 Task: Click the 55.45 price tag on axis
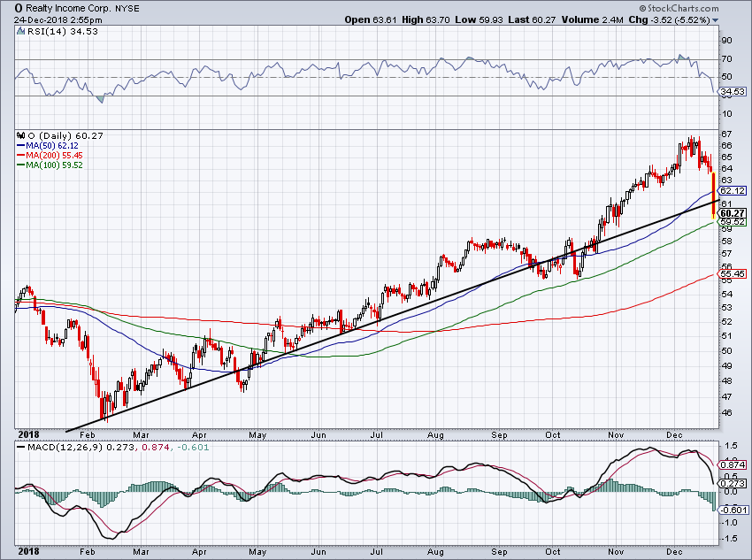click(733, 273)
